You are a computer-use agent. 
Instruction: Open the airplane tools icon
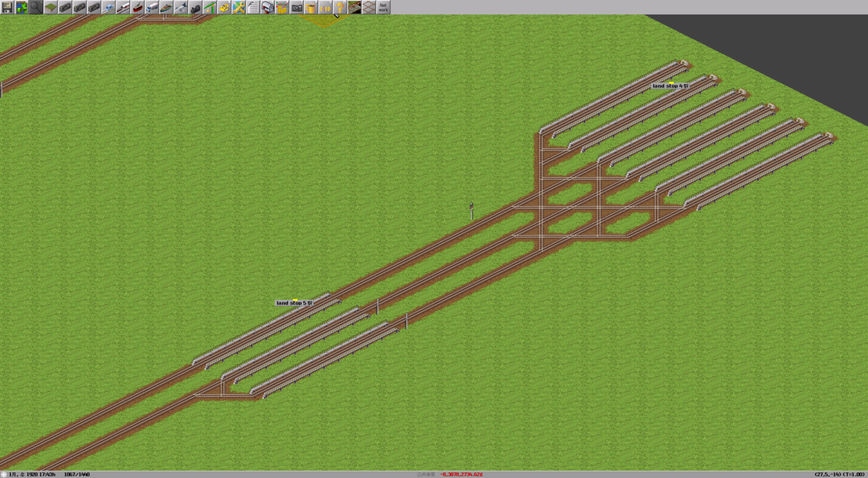click(x=181, y=7)
